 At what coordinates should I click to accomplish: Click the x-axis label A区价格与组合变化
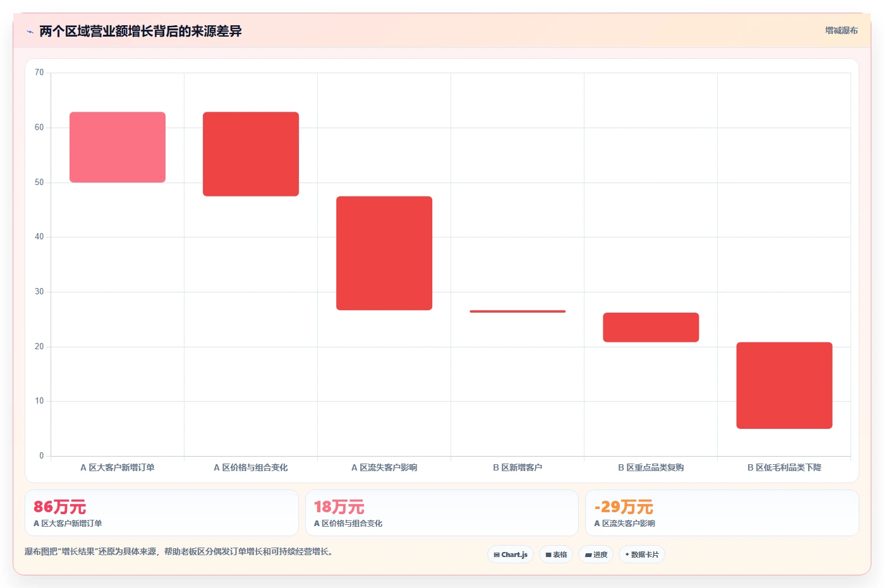(x=251, y=467)
